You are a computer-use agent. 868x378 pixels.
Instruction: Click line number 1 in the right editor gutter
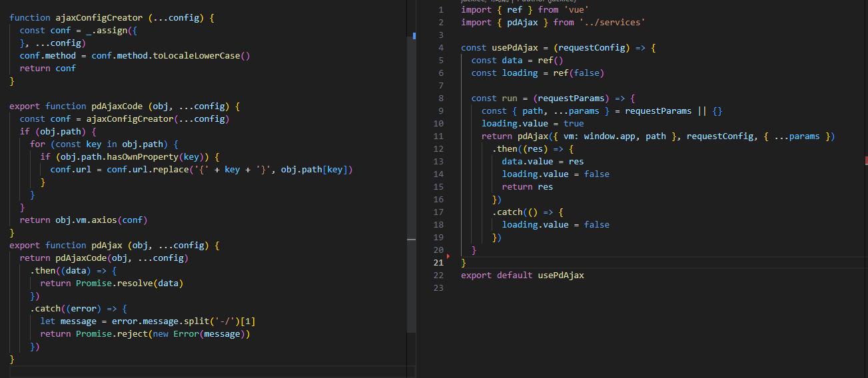441,10
